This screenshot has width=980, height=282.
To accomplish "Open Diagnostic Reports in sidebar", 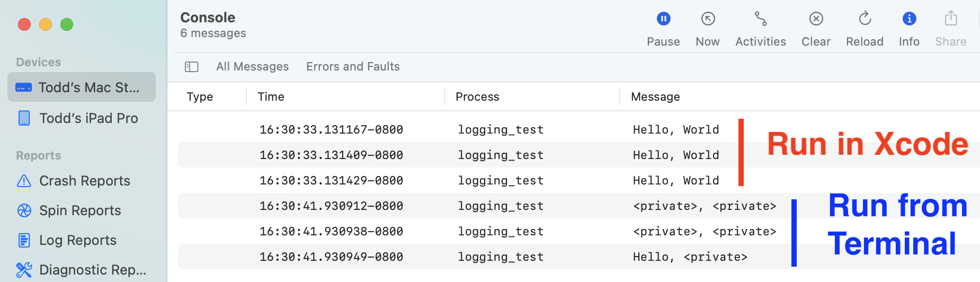I will pos(85,270).
